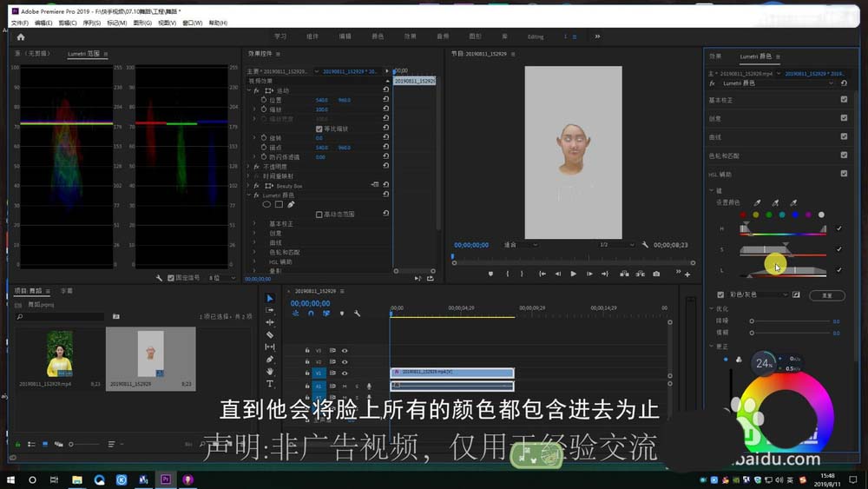Open the color/gray mask dropdown
Image resolution: width=868 pixels, height=489 pixels.
click(758, 294)
